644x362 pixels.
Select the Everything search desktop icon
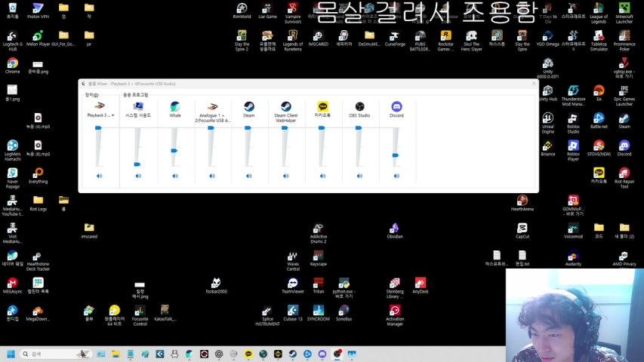38,176
